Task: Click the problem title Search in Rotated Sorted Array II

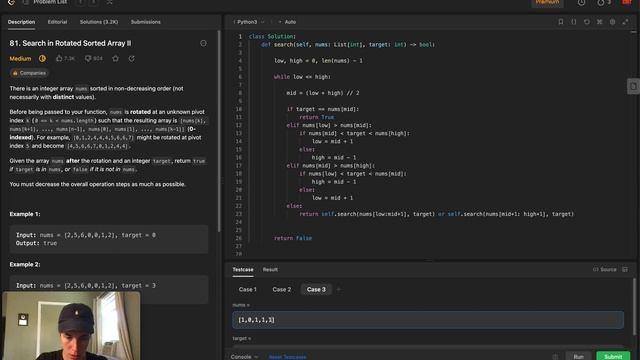Action: (x=70, y=43)
